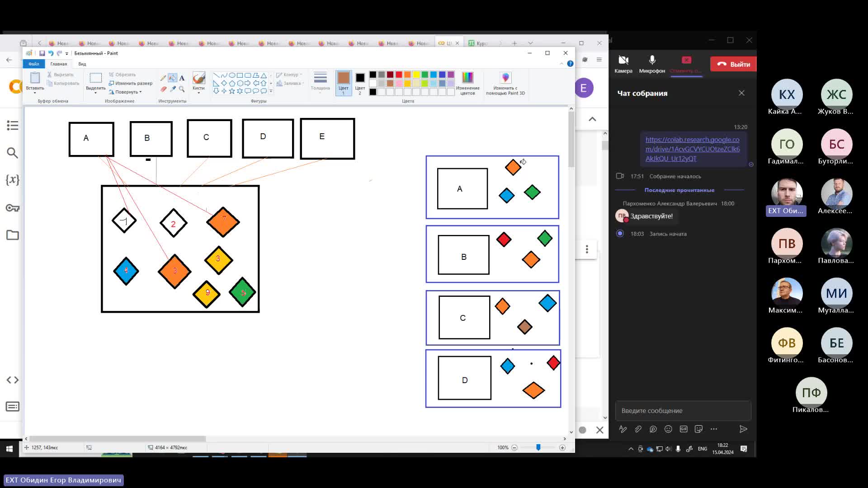Click the Redo arrow in Paint

coord(59,53)
